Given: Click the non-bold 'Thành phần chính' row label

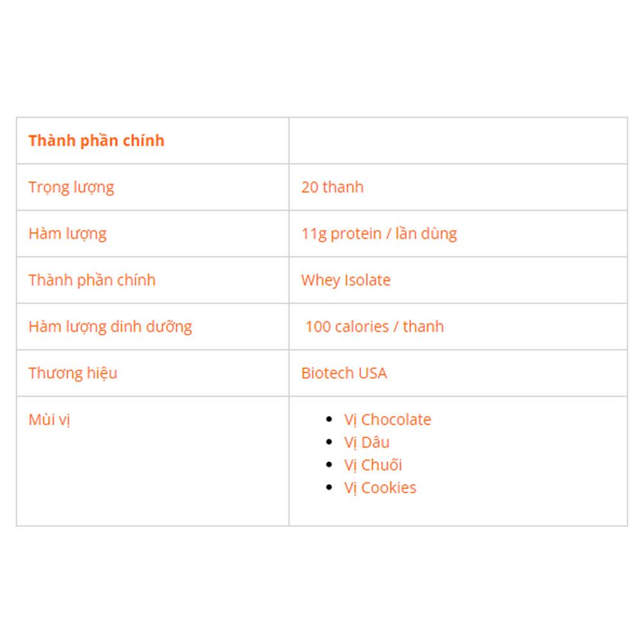Looking at the screenshot, I should coord(92,280).
